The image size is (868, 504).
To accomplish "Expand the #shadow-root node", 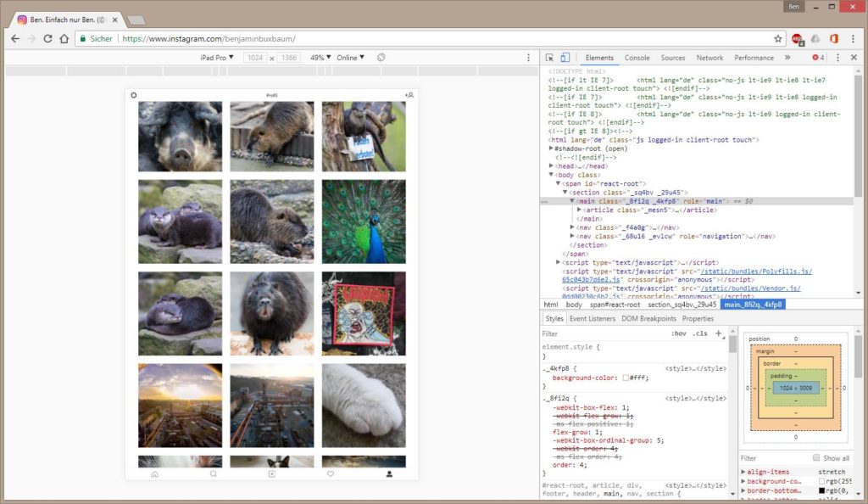I will pyautogui.click(x=551, y=148).
